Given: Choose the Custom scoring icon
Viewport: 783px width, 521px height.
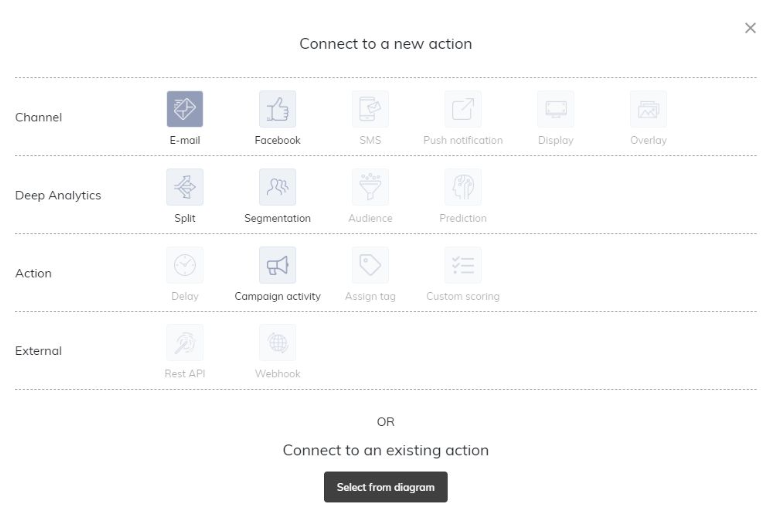Looking at the screenshot, I should (x=463, y=265).
